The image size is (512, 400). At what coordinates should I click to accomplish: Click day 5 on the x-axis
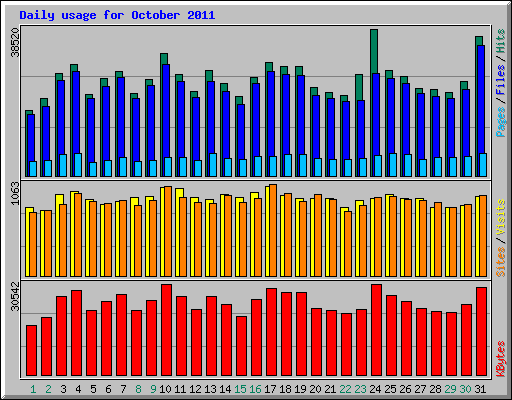pyautogui.click(x=93, y=389)
